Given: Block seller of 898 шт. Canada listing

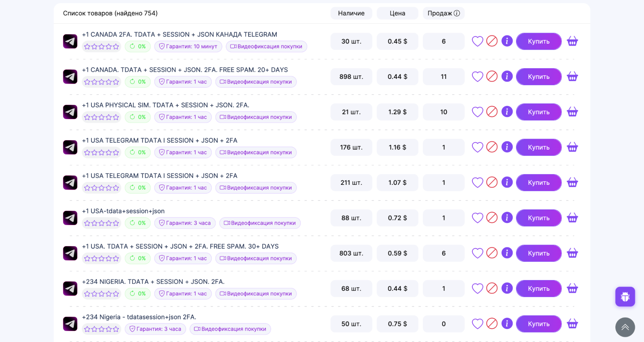Looking at the screenshot, I should (x=492, y=76).
